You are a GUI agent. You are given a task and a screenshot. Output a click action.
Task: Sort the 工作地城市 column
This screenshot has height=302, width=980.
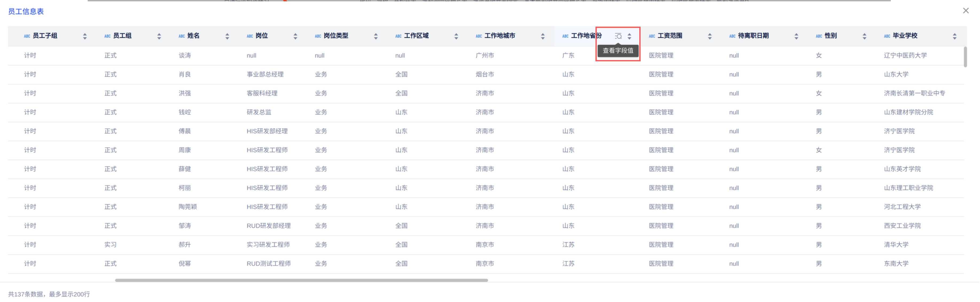(543, 36)
